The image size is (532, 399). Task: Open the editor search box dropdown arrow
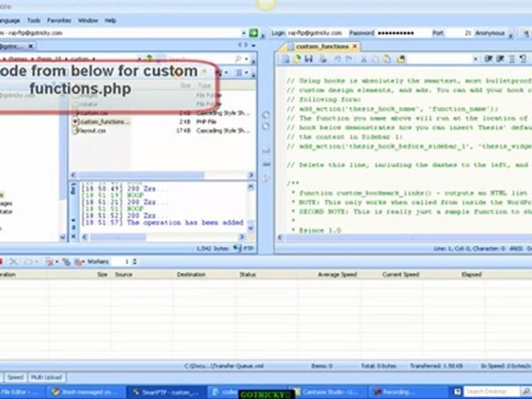point(475,59)
